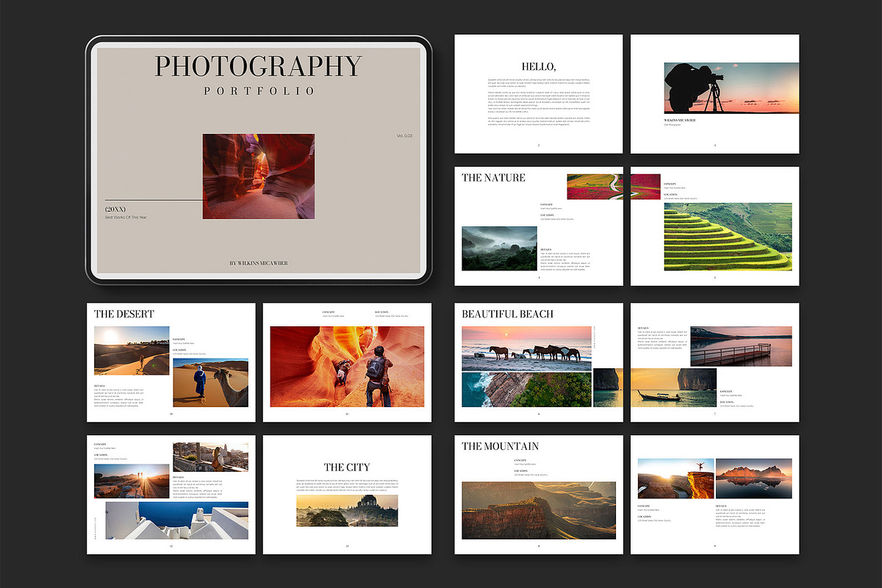
Task: Click the 'HELLO,' heading
Action: tap(539, 66)
